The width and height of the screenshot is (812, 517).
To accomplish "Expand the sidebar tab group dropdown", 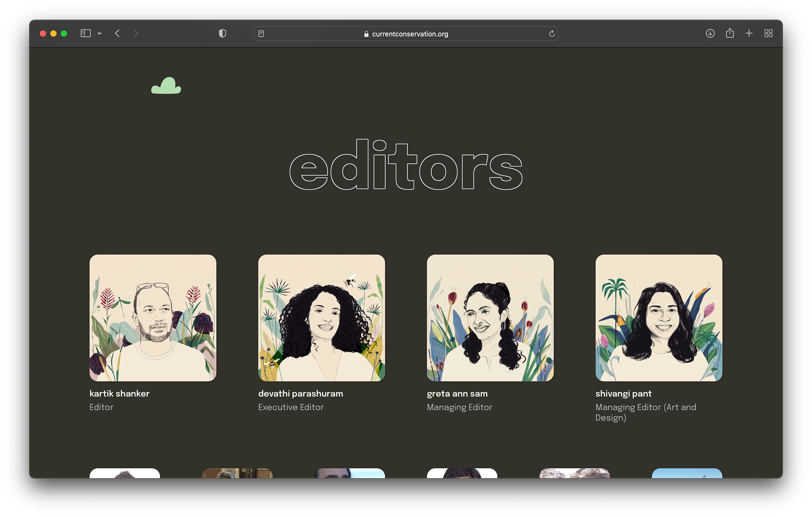I will coord(99,33).
